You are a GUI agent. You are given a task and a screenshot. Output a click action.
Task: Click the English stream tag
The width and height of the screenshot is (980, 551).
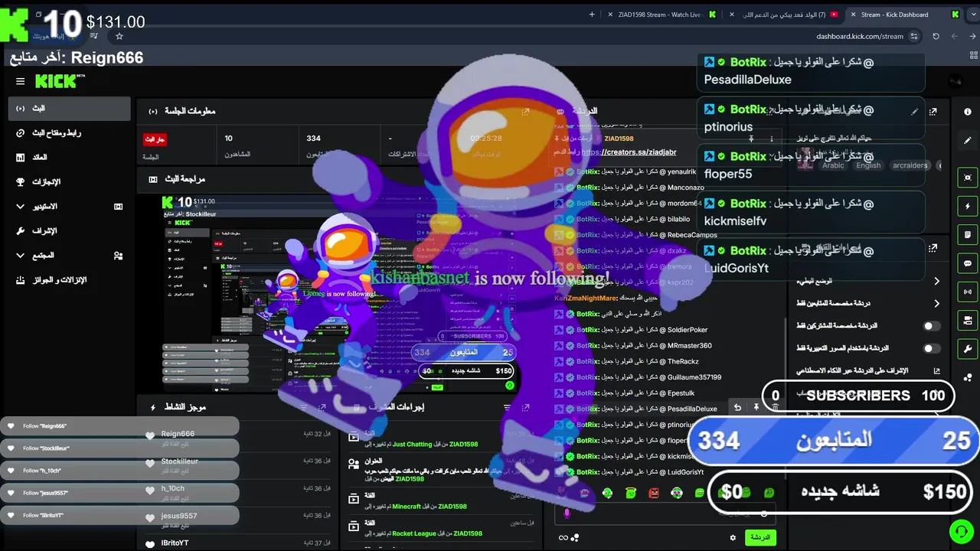[868, 165]
